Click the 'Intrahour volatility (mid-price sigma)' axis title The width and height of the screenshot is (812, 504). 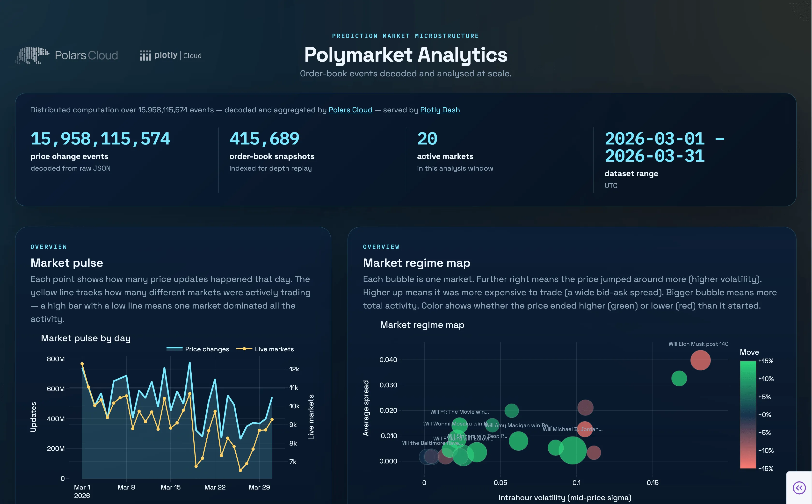click(x=565, y=498)
